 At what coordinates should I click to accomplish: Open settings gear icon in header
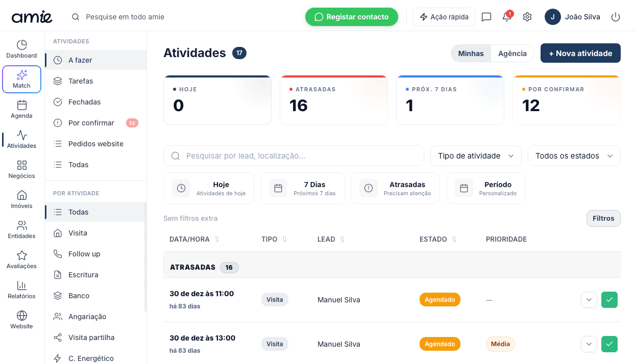click(527, 17)
